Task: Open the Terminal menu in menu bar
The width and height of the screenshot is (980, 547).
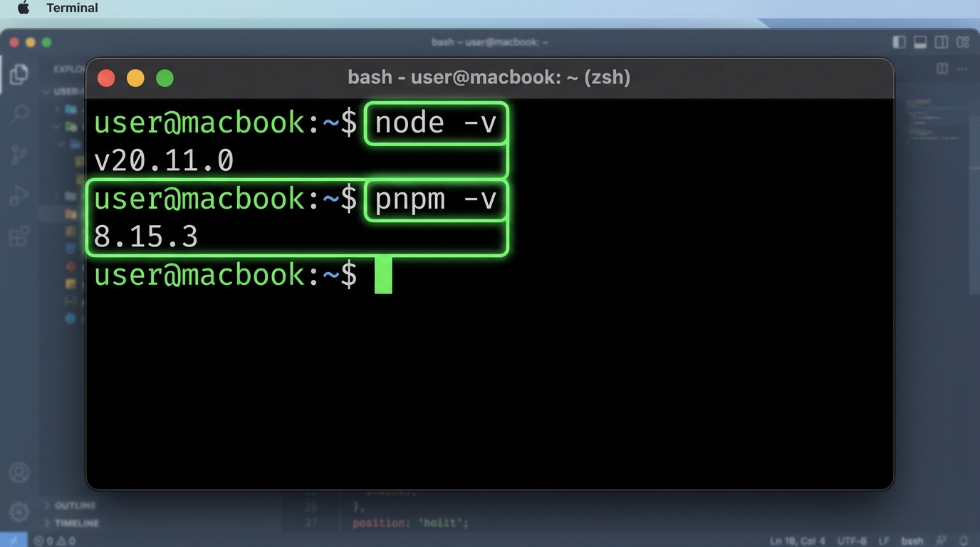Action: (x=72, y=9)
